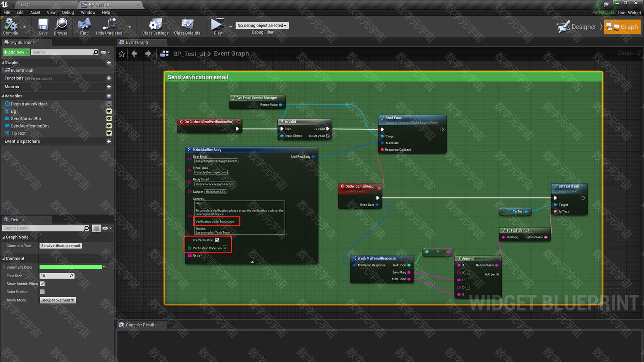Image resolution: width=644 pixels, height=362 pixels.
Task: Collapse the Variables section
Action: [3, 96]
